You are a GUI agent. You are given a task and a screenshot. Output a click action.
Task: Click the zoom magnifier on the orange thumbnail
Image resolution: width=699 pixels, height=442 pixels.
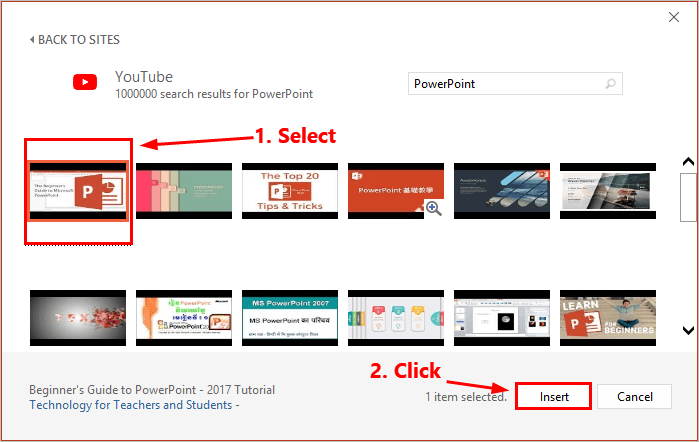click(433, 208)
